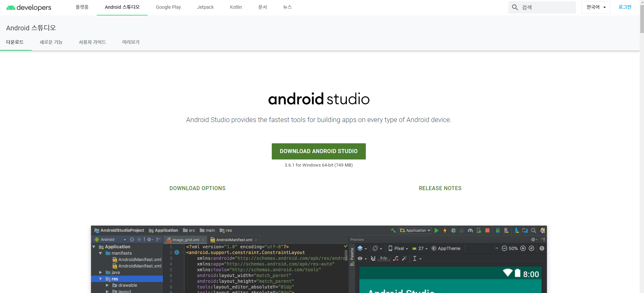Collapse the res folder node

pyautogui.click(x=100, y=279)
